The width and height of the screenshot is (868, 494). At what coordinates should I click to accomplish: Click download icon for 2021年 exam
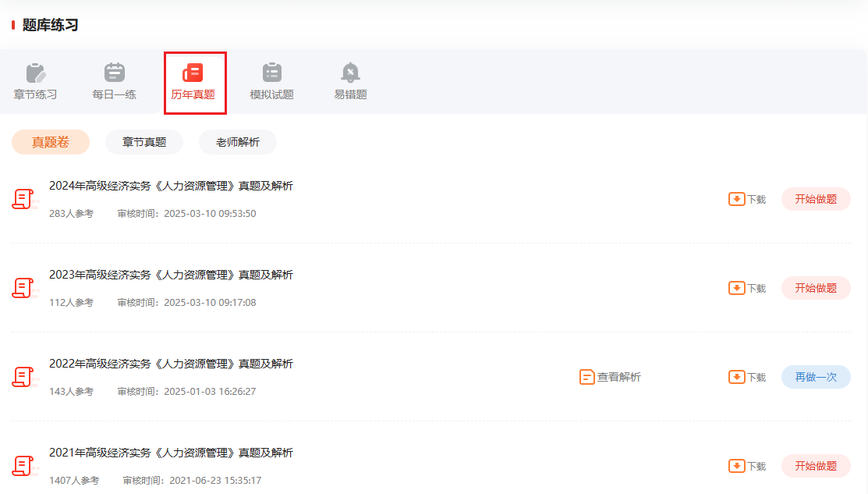(737, 466)
